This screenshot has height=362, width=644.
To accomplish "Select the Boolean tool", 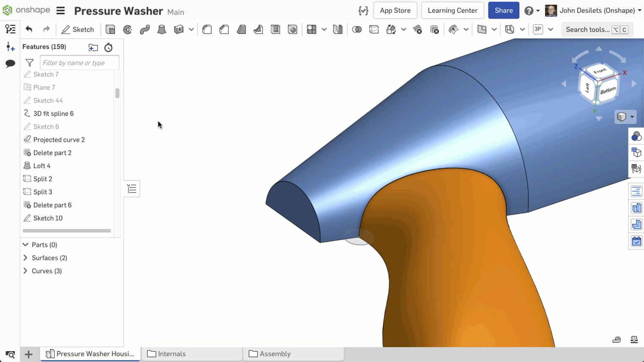I will pyautogui.click(x=358, y=29).
